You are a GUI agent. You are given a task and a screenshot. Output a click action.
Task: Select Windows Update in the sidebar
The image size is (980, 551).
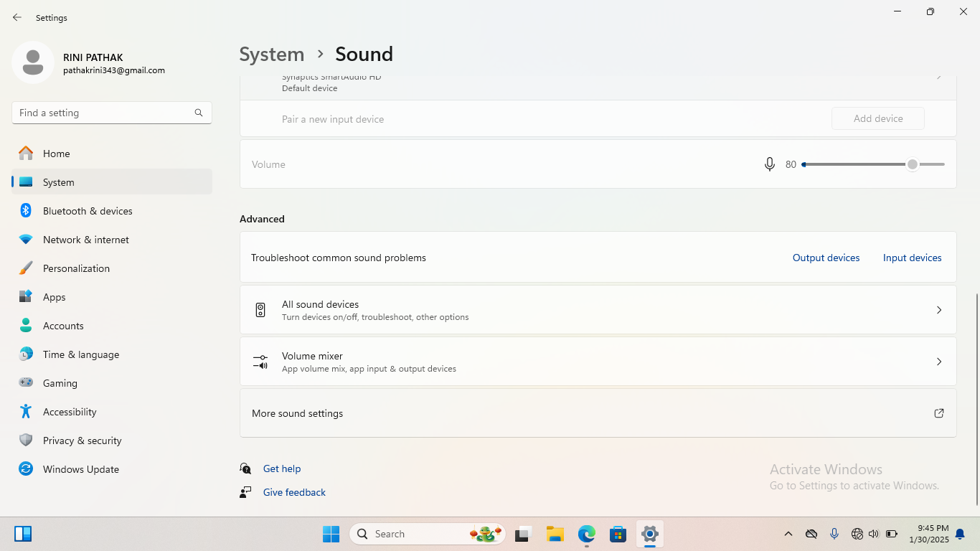tap(80, 469)
